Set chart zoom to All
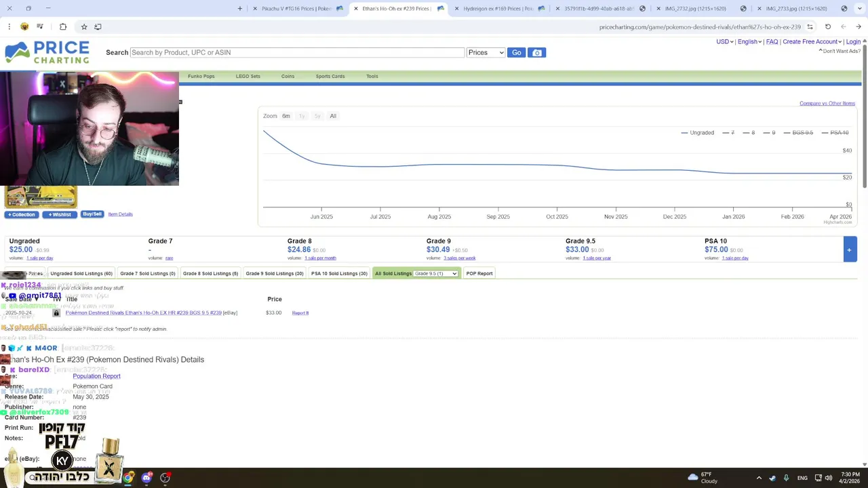Screen dimensions: 868x488 [x=333, y=116]
